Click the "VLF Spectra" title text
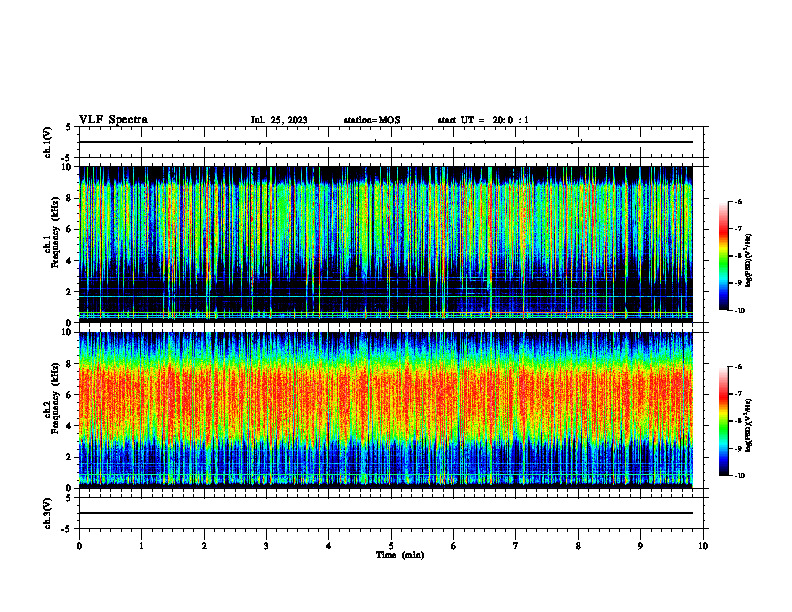Image resolution: width=792 pixels, height=612 pixels. click(113, 120)
